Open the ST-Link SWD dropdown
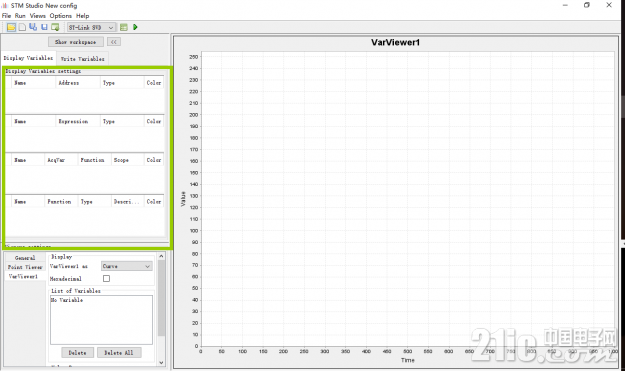This screenshot has height=371, width=625. tap(91, 27)
